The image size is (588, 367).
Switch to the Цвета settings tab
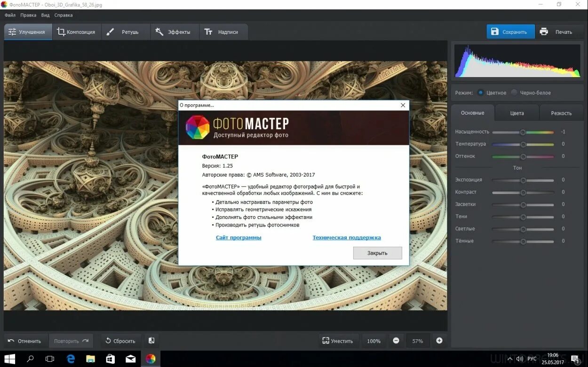click(517, 113)
